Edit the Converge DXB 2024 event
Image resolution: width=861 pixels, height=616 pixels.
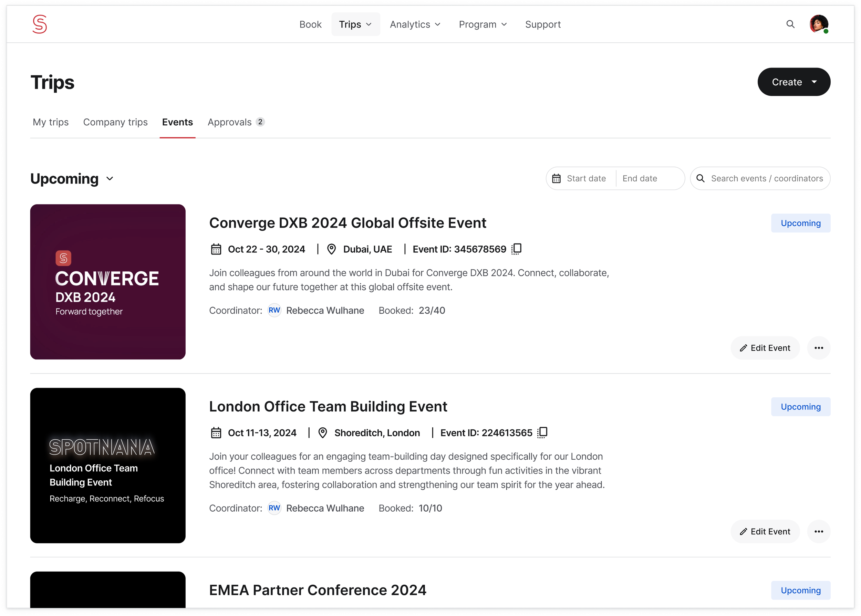pos(765,348)
